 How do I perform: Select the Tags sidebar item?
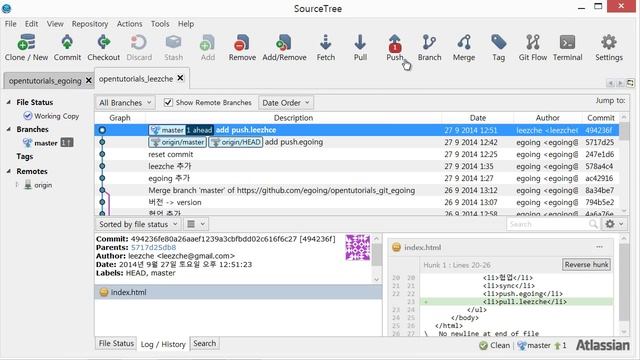(24, 156)
